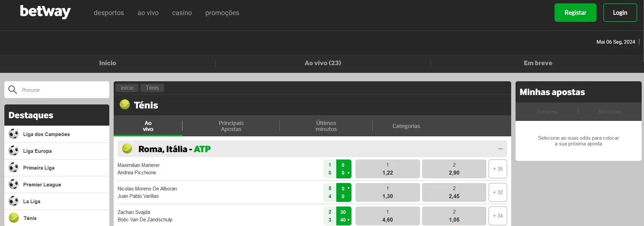Viewport: 644px width, 226px height.
Task: Click the Registar button
Action: [575, 13]
